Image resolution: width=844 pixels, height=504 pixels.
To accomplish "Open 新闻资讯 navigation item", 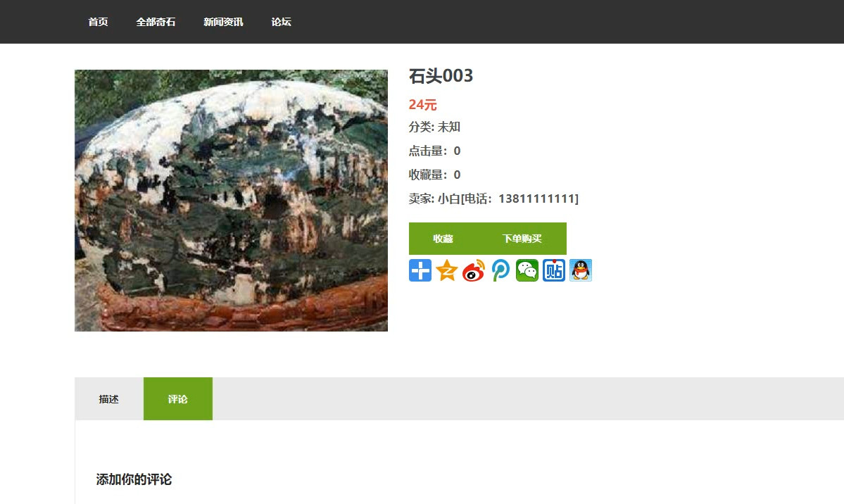I will coord(223,22).
